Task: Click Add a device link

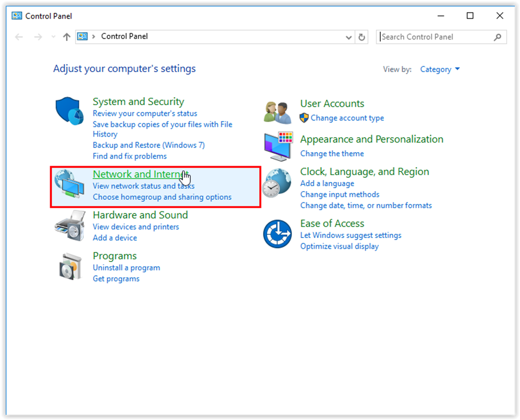Action: pos(115,238)
